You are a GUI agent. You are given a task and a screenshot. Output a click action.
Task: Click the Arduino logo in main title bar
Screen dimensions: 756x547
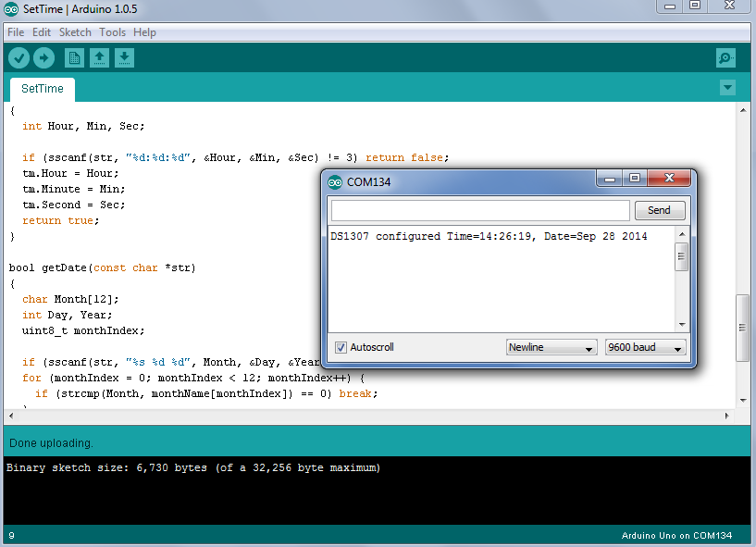11,9
